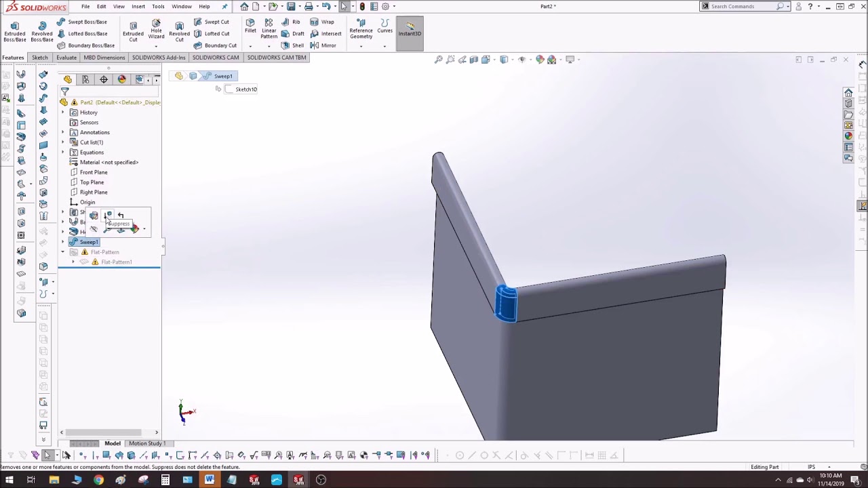The width and height of the screenshot is (868, 488).
Task: Click the Zoom to Fit icon
Action: [439, 60]
